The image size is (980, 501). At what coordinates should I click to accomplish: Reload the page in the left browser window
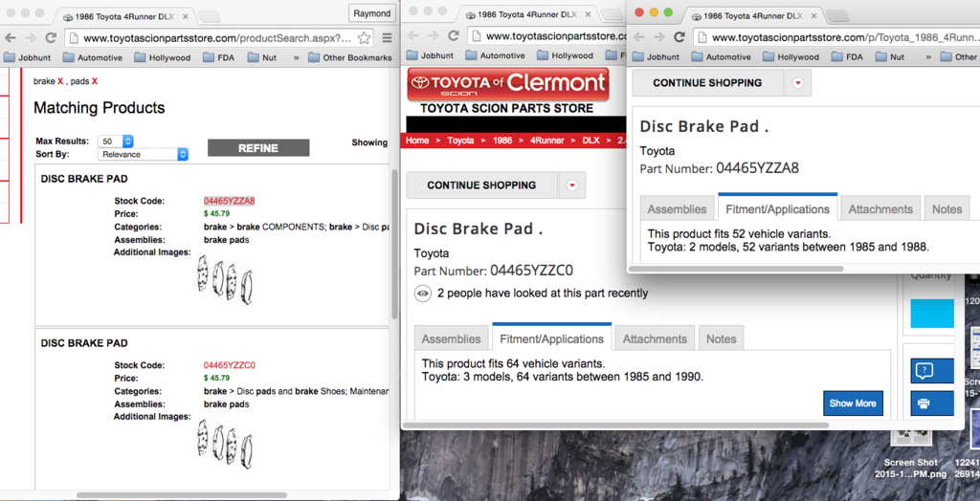(x=51, y=37)
